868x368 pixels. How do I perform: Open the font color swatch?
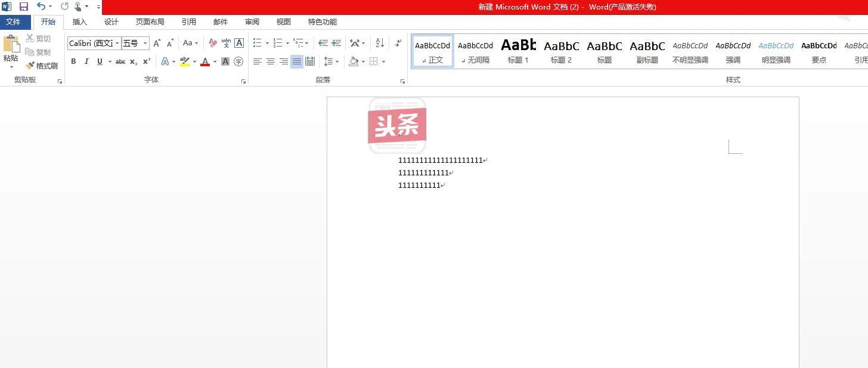205,61
